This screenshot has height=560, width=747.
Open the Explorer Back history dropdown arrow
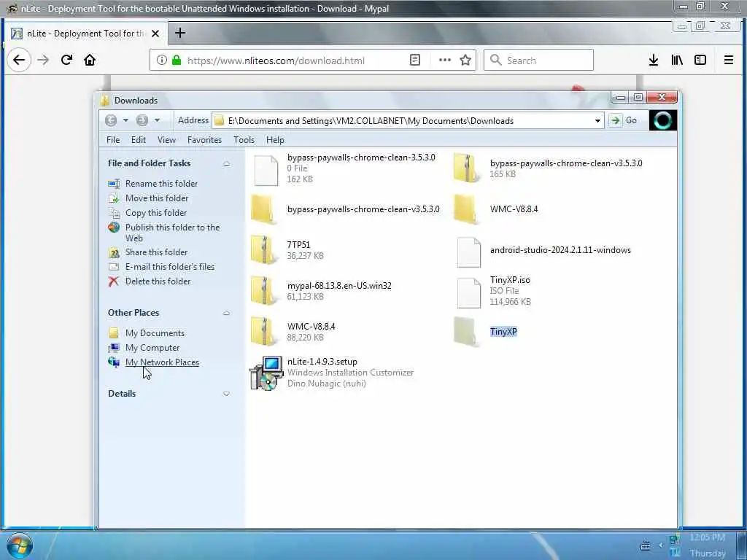pyautogui.click(x=125, y=120)
